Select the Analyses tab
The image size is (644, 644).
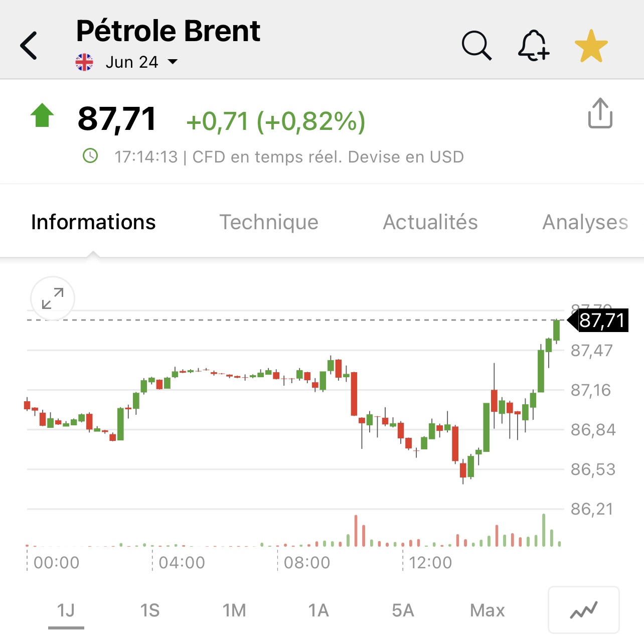tap(585, 222)
